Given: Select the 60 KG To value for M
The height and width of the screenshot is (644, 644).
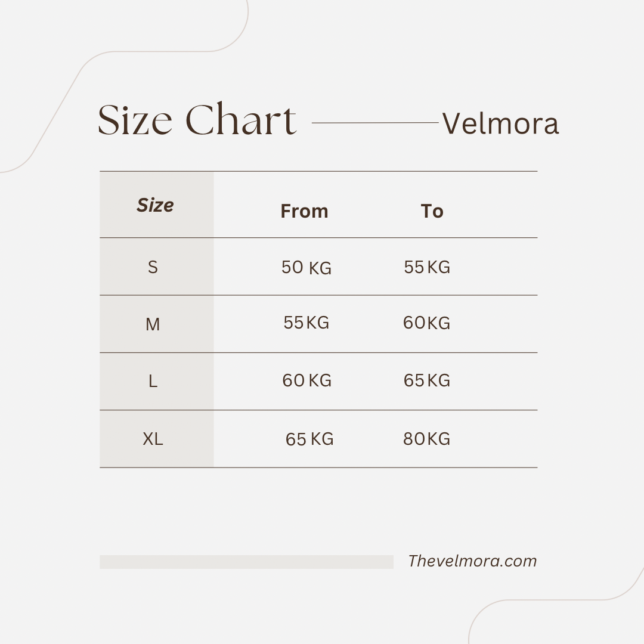Looking at the screenshot, I should (x=427, y=323).
